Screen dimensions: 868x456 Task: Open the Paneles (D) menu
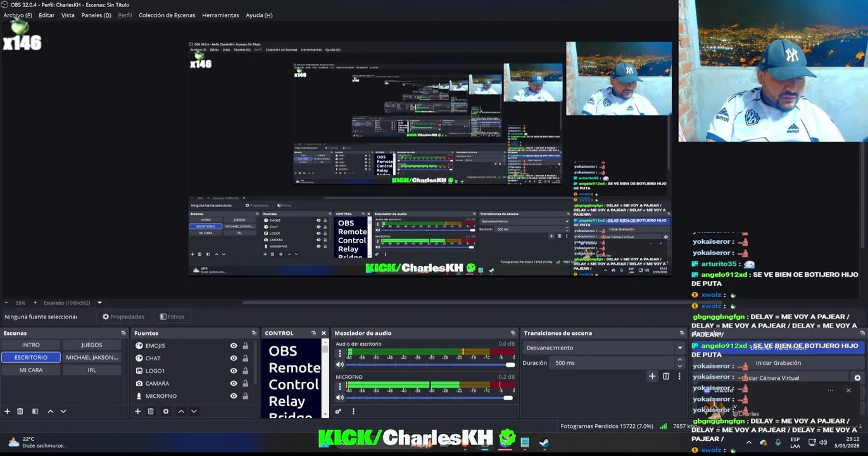pyautogui.click(x=96, y=15)
